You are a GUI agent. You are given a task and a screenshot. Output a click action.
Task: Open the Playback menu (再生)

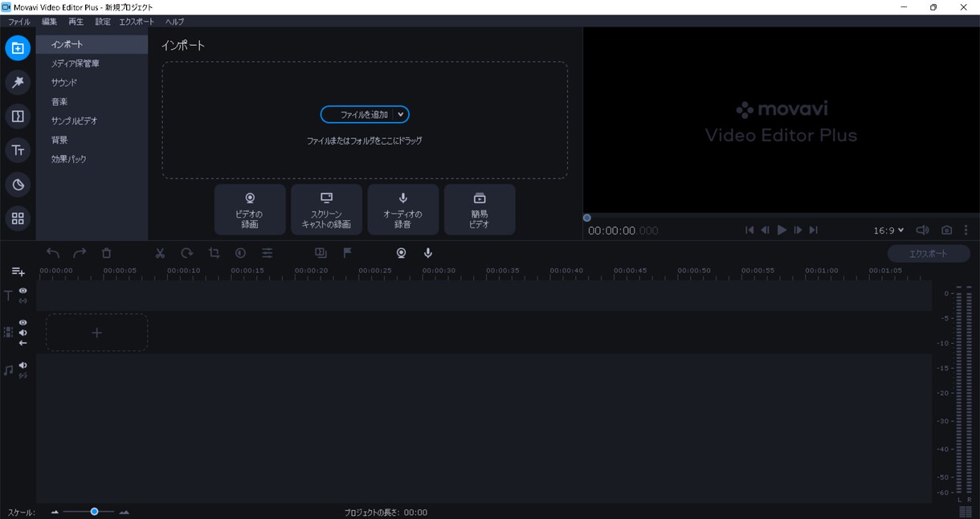pos(76,22)
